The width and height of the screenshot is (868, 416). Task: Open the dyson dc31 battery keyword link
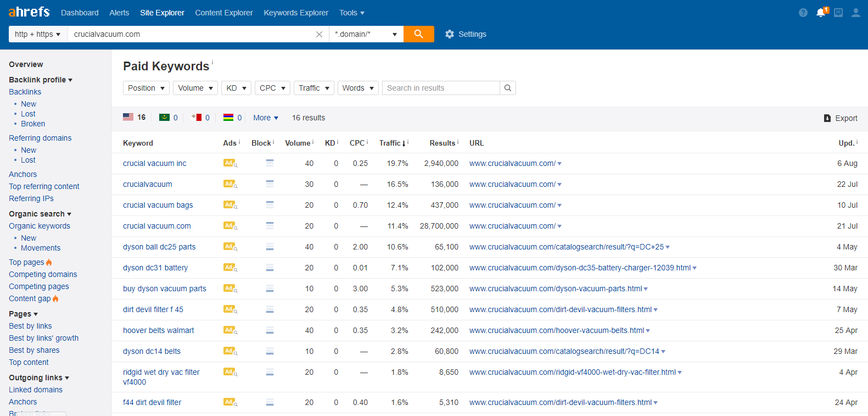tap(155, 268)
